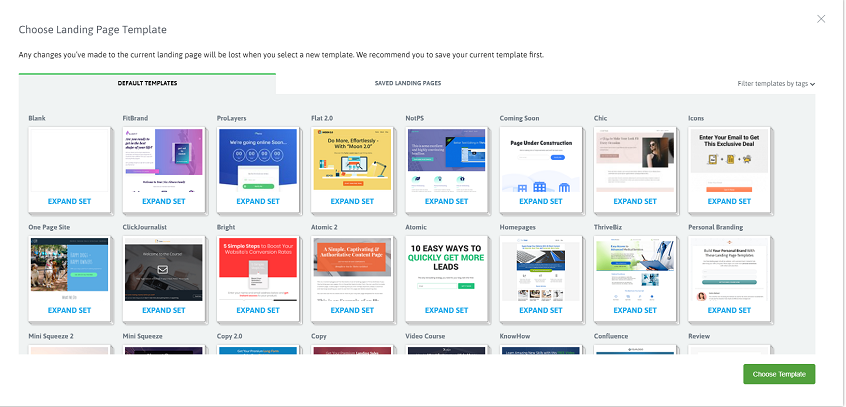The height and width of the screenshot is (407, 846).
Task: Expand the Personal Branding template set
Action: click(x=729, y=310)
